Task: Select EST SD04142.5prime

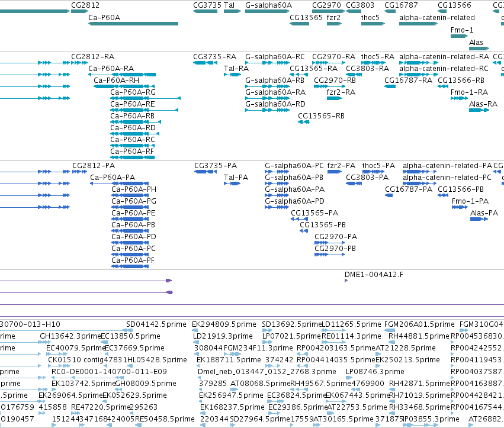Action: pos(156,324)
